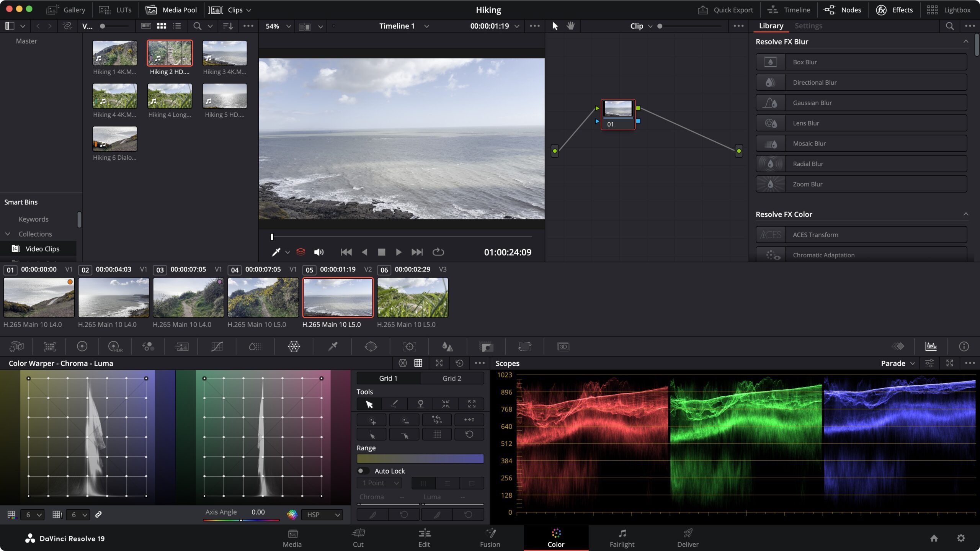
Task: Enable Auto Lock in the Color Warper
Action: click(363, 471)
